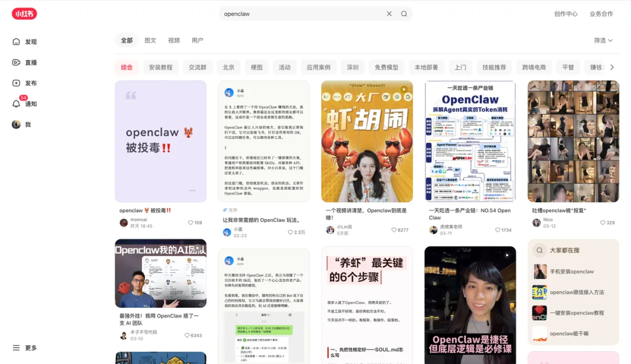631x364 pixels.
Task: Open the openclaw 被投毒 post thumbnail
Action: 161,141
